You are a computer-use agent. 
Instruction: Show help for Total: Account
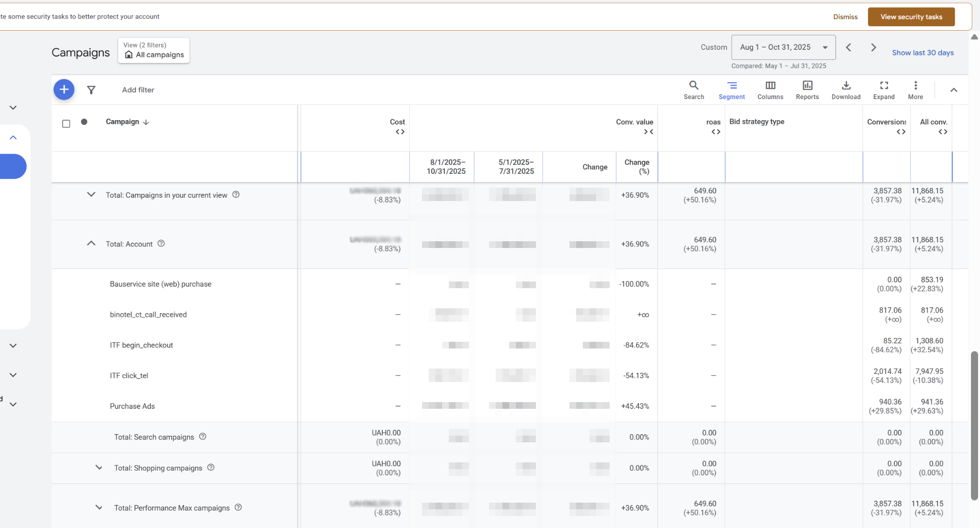click(161, 243)
